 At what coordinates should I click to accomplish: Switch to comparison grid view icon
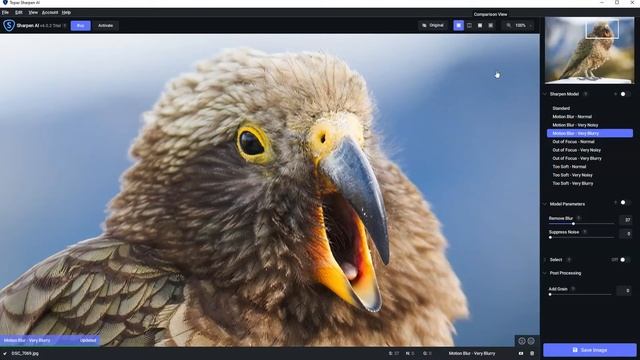pyautogui.click(x=491, y=25)
